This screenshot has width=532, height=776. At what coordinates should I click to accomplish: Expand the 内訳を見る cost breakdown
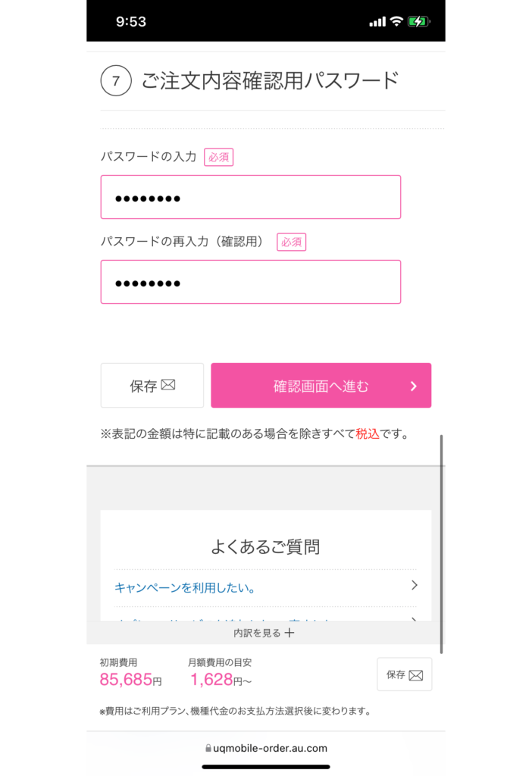pyautogui.click(x=264, y=633)
